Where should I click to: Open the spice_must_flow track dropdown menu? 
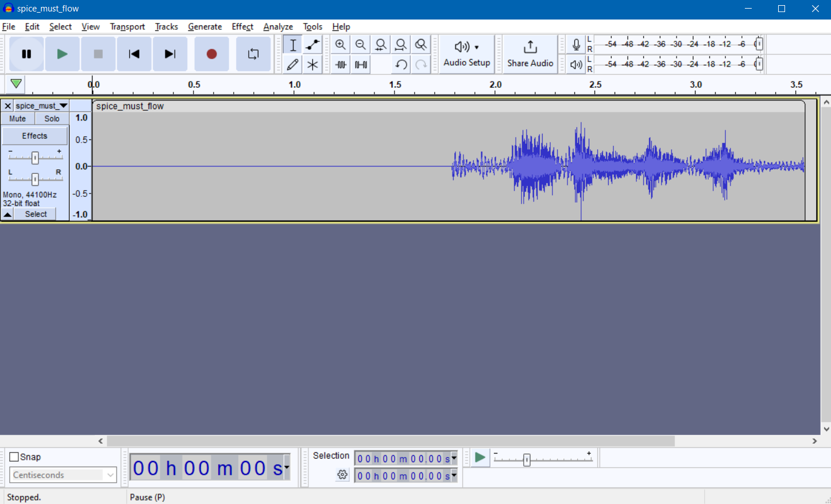(63, 106)
